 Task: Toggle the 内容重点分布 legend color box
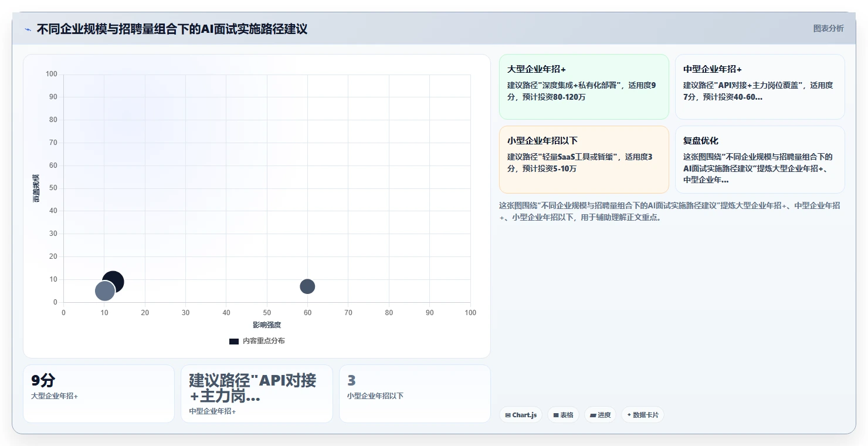tap(234, 341)
